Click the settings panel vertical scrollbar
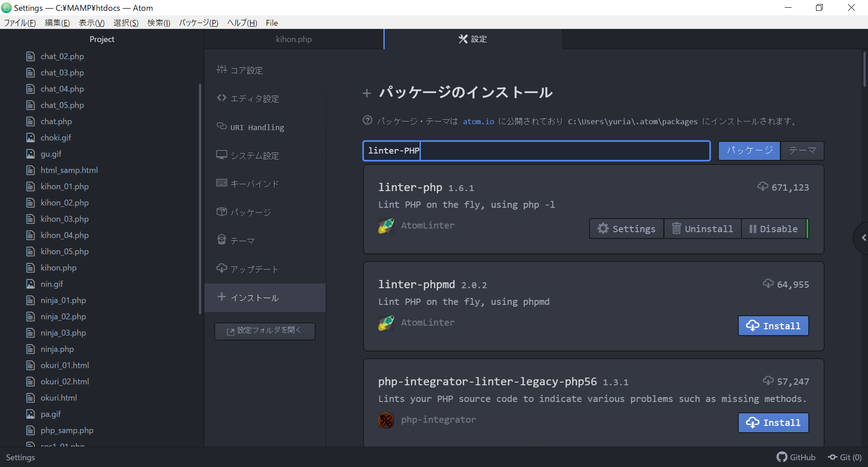 [x=864, y=69]
